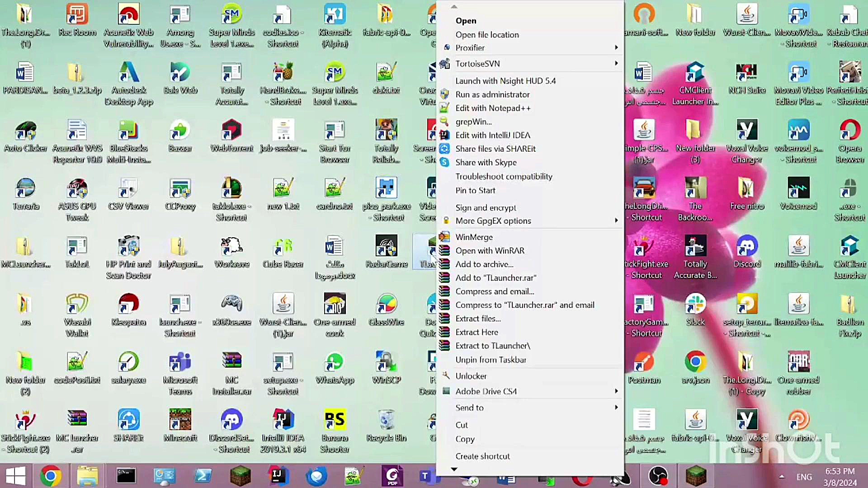Viewport: 868px width, 488px height.
Task: Select the Discord desktop icon
Action: (x=747, y=251)
